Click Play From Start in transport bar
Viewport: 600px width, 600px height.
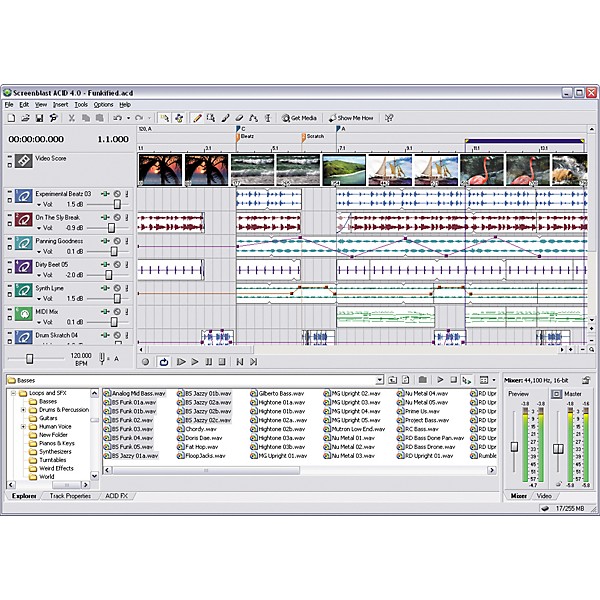coord(181,362)
